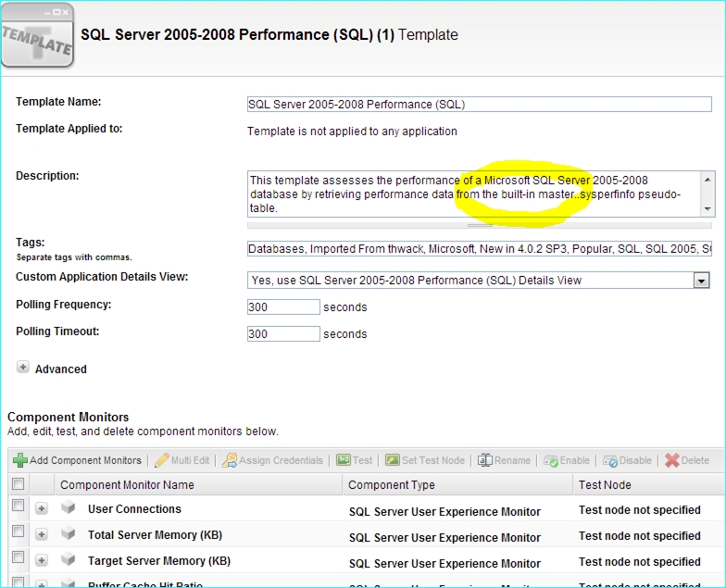The height and width of the screenshot is (588, 726).
Task: Check the Total Server Memory (KB) row checkbox
Action: pos(19,532)
